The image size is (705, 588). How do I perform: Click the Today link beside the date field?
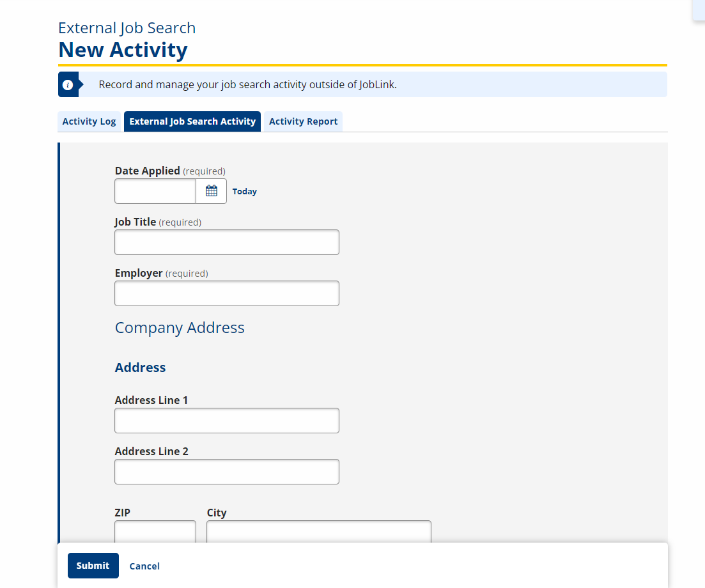point(245,192)
